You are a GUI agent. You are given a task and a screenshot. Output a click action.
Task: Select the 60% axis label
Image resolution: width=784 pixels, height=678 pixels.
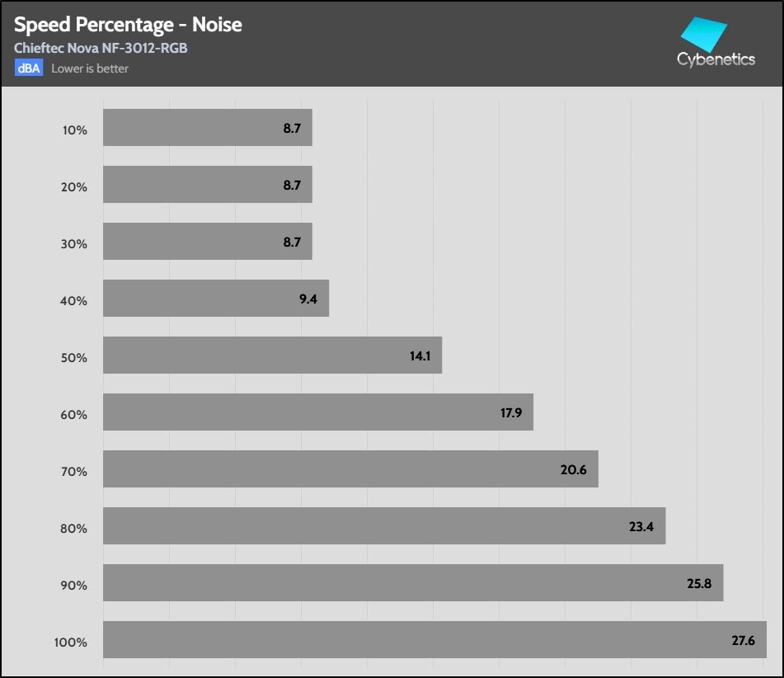74,415
